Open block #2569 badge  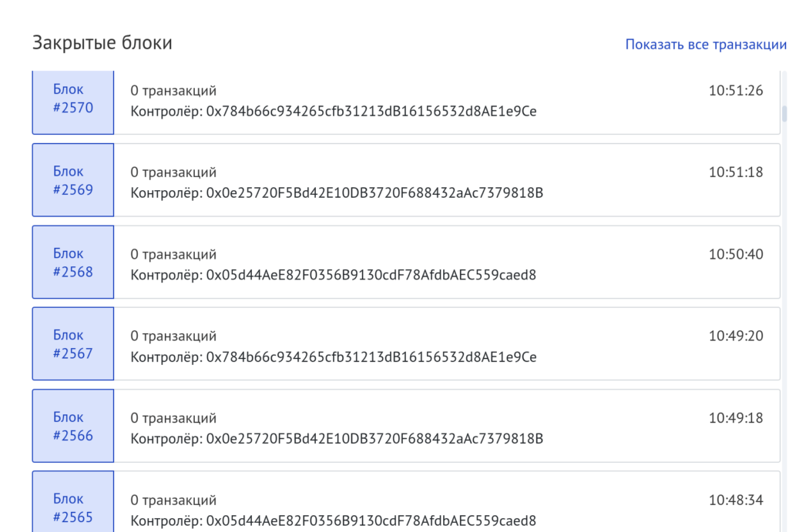(73, 180)
